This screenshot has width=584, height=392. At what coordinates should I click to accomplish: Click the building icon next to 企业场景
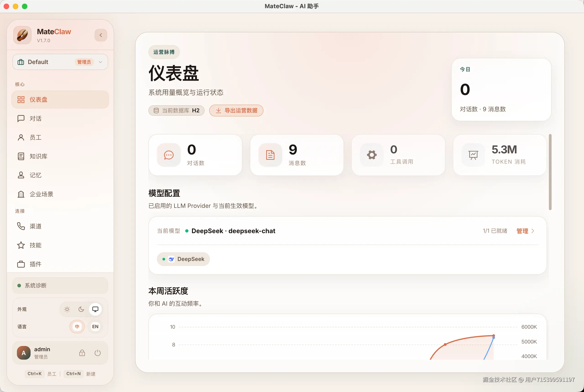tap(21, 194)
